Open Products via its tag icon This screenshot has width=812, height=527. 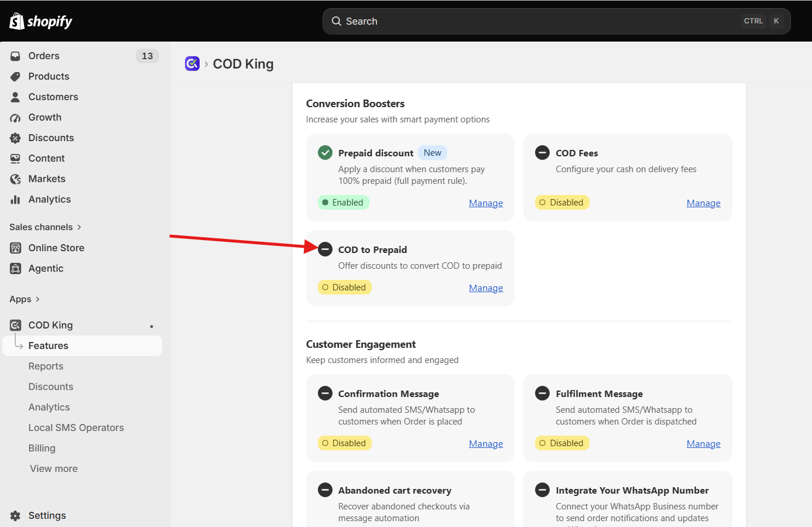click(x=15, y=76)
